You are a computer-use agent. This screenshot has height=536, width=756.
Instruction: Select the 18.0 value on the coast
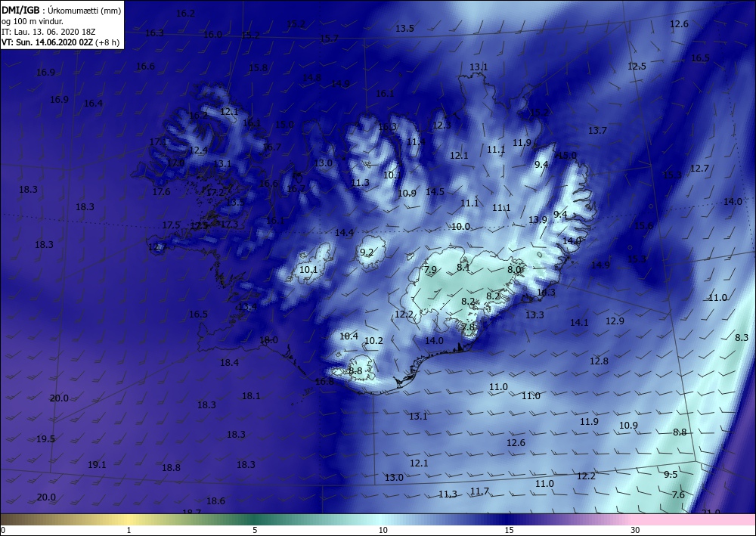268,340
